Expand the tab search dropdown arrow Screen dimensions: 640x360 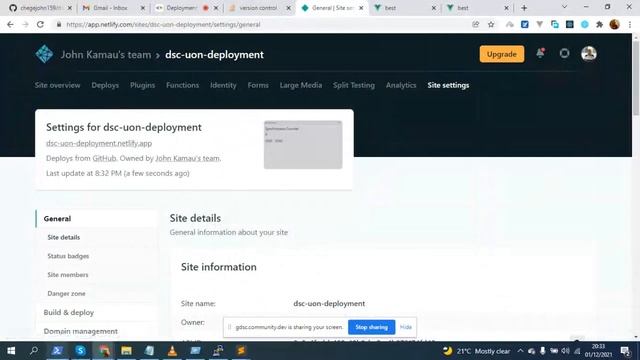(564, 7)
